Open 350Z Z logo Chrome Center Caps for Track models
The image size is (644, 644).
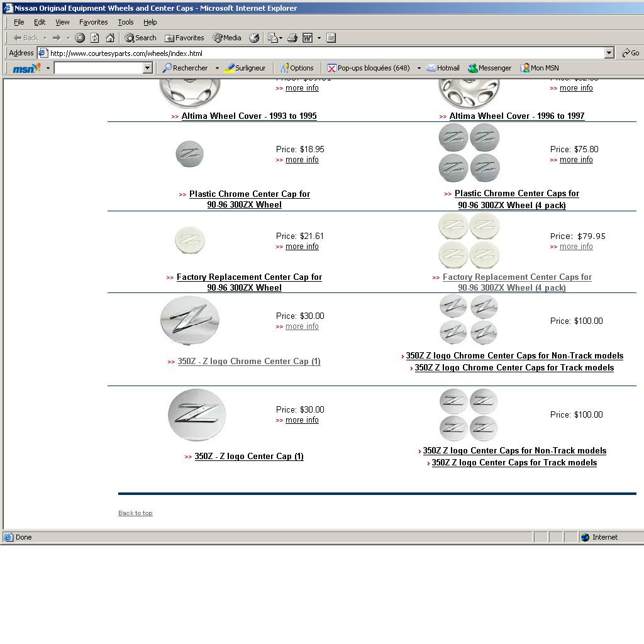514,367
